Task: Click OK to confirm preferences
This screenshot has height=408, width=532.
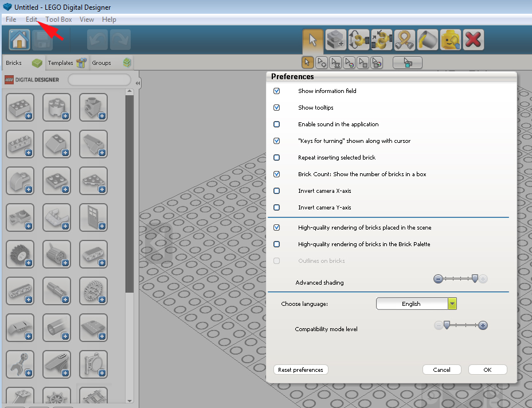Action: (487, 370)
